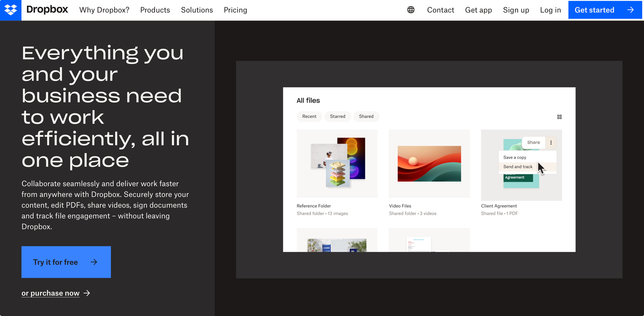Click the Reference Folder name text
This screenshot has width=644, height=316.
314,206
